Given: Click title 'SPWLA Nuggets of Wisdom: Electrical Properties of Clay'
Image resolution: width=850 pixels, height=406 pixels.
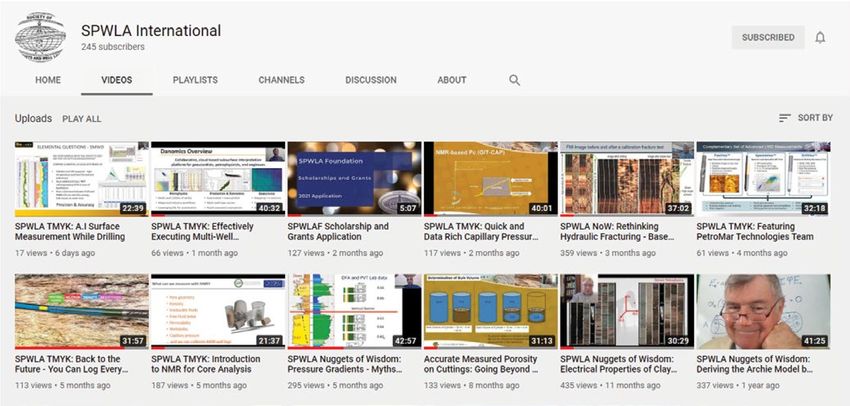Looking at the screenshot, I should 619,364.
